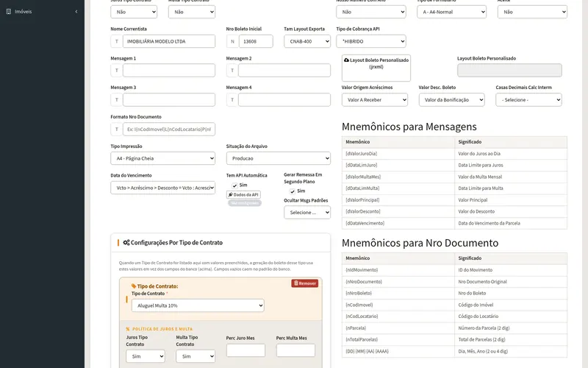The image size is (588, 368).
Task: Click the Layout Boleto Personalizado (jrxml) upload button
Action: tap(376, 68)
